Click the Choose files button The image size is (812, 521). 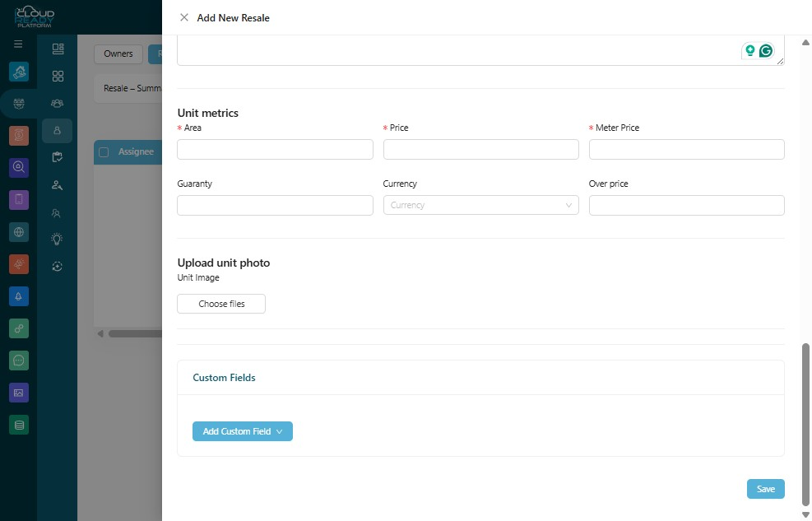tap(221, 304)
